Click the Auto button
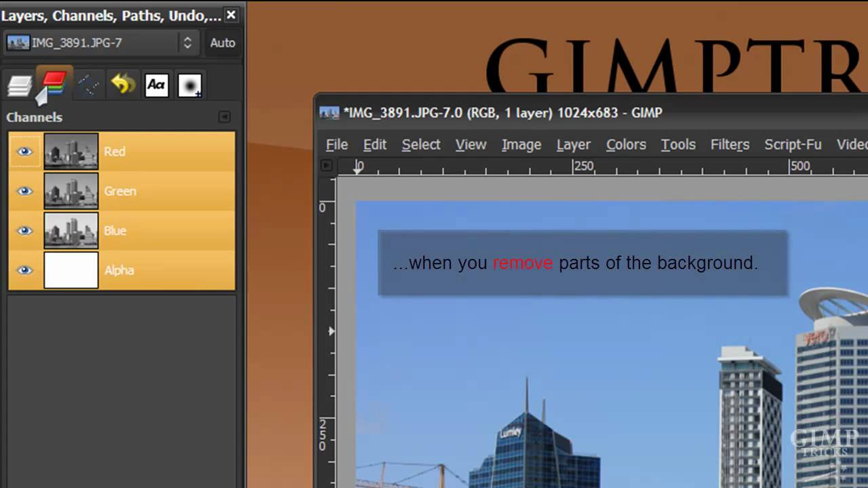 tap(222, 43)
